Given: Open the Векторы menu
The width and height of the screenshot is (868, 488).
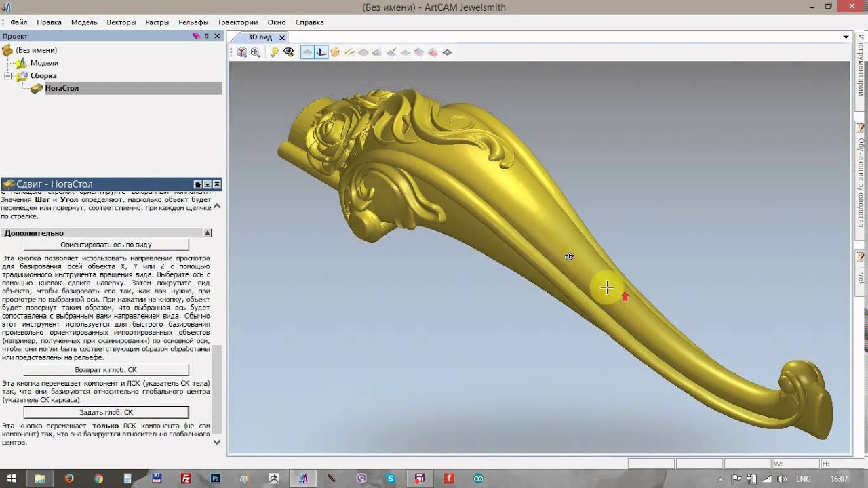Looking at the screenshot, I should [121, 22].
